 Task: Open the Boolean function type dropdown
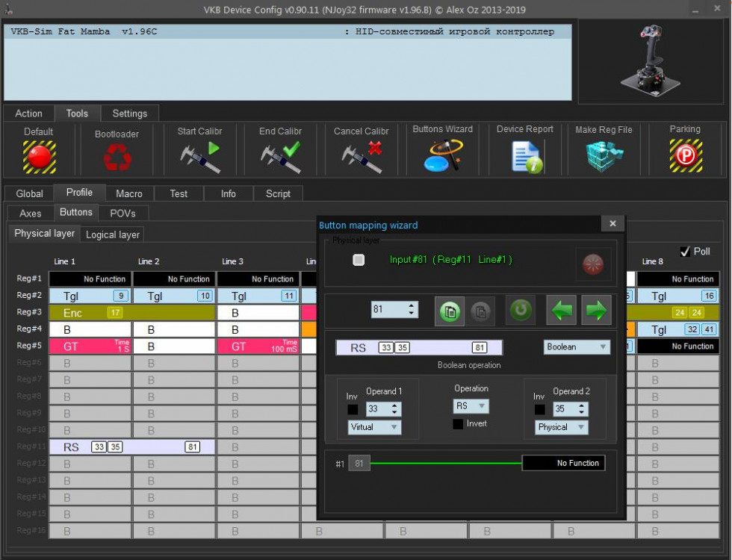(x=576, y=347)
